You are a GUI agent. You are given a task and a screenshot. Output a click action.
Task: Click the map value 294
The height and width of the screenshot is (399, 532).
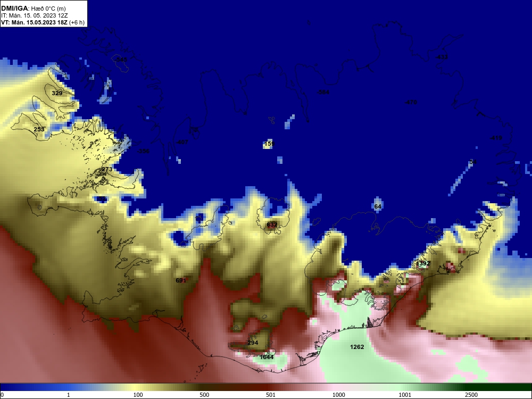pos(253,343)
